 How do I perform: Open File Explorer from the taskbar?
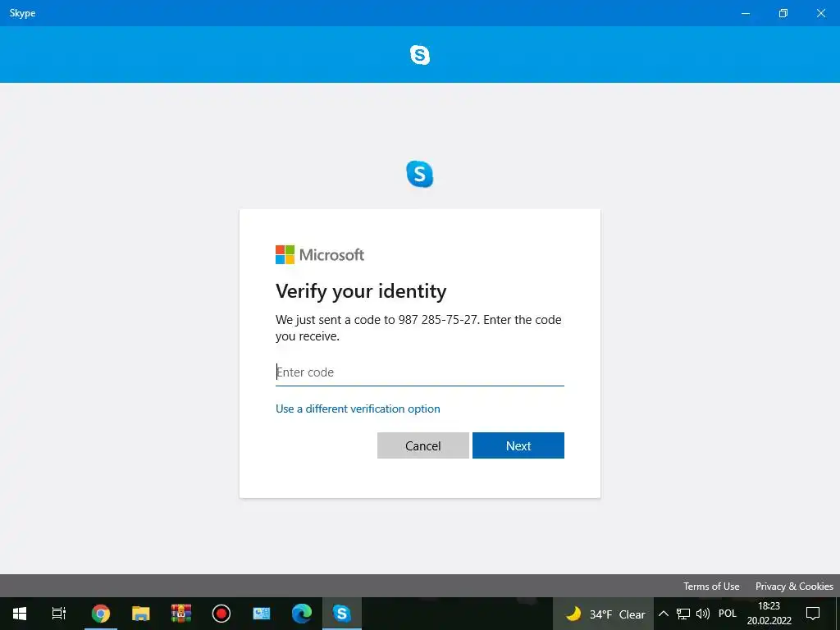pos(141,614)
